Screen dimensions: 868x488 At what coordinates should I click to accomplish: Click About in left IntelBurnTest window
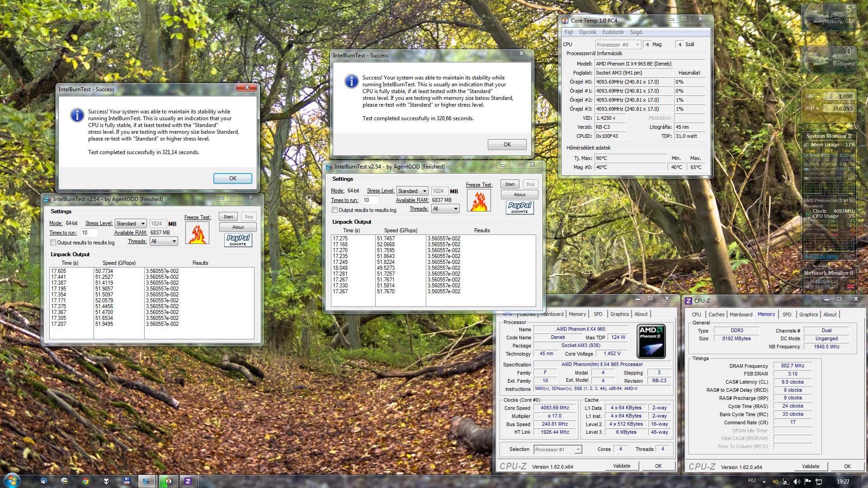point(238,227)
